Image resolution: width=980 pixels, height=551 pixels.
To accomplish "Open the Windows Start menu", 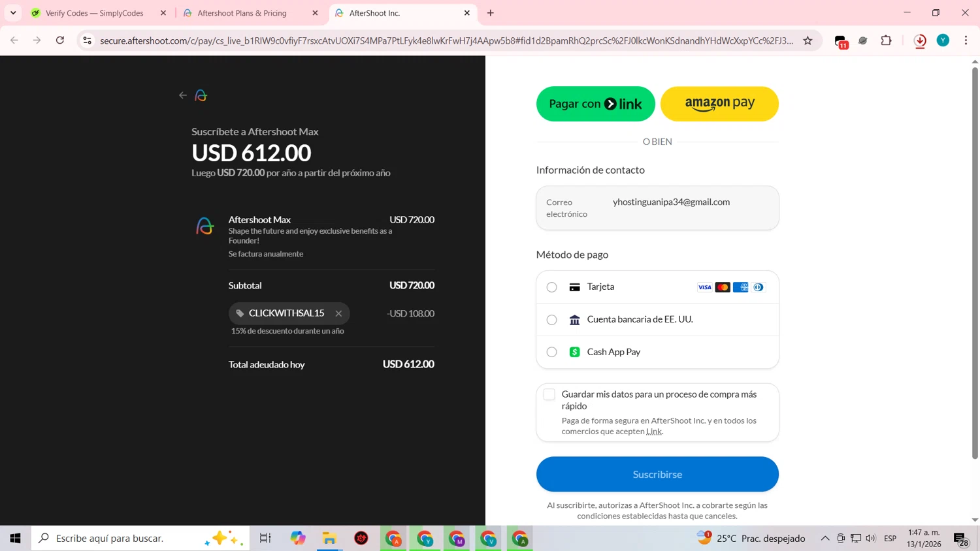I will (x=15, y=538).
